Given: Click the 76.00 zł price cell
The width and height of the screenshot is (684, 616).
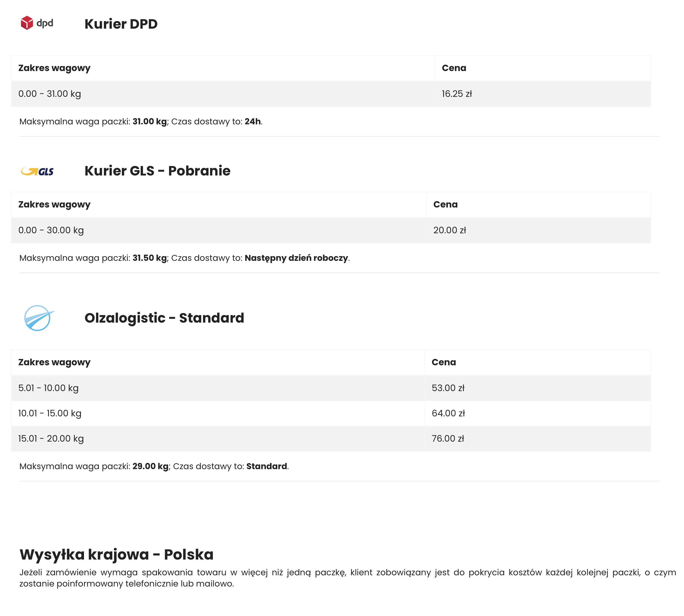Looking at the screenshot, I should click(x=537, y=439).
